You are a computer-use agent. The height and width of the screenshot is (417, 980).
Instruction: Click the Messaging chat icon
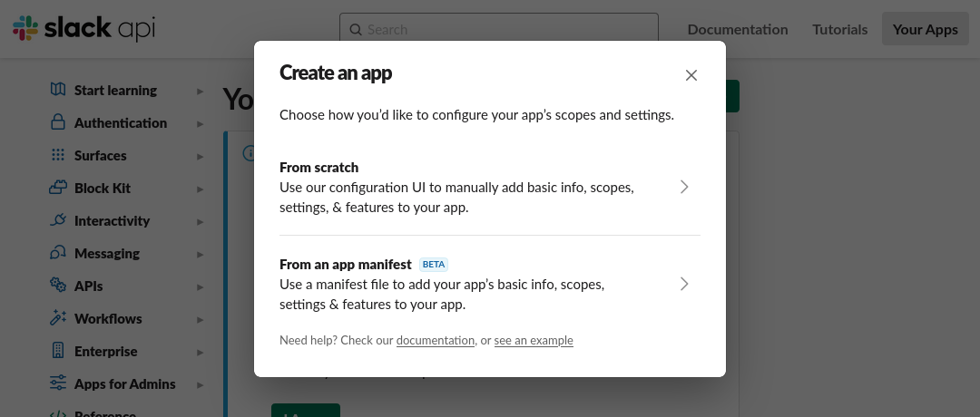(58, 253)
